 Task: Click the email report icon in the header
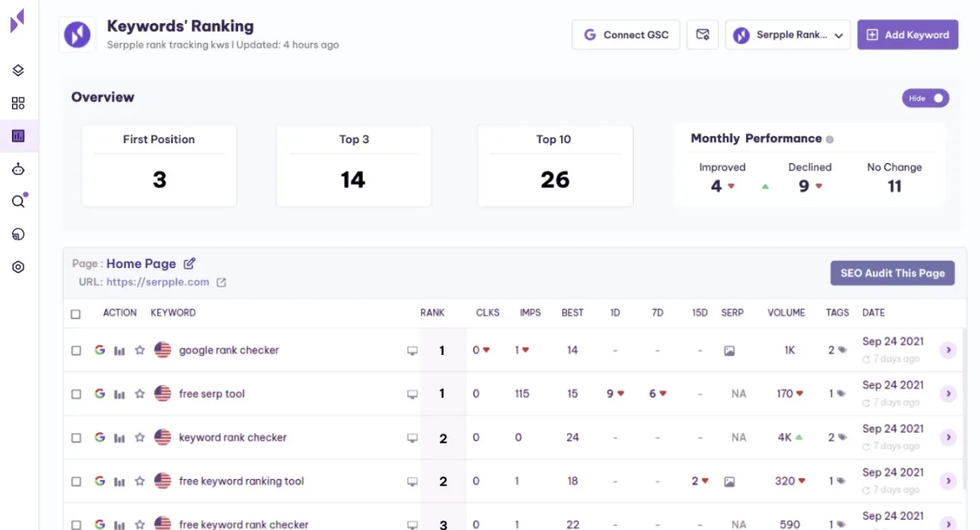tap(703, 35)
